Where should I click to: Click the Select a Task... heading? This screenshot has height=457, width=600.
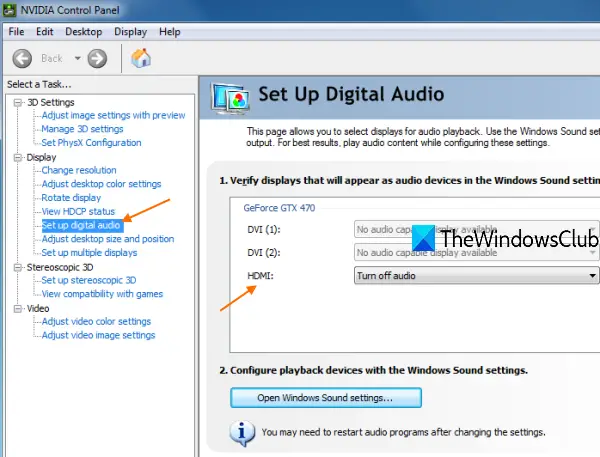[x=39, y=84]
